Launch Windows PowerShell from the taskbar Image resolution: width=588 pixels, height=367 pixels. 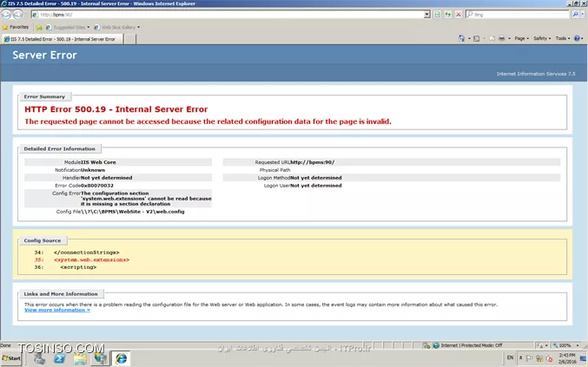[60, 358]
